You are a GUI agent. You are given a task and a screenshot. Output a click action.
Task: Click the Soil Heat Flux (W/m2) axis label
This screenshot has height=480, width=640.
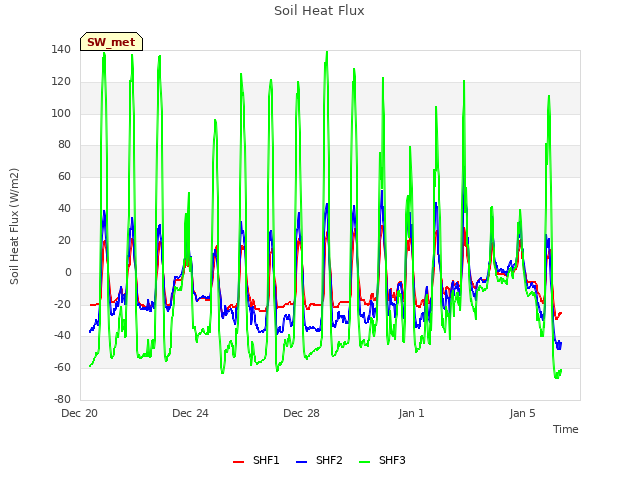[14, 226]
